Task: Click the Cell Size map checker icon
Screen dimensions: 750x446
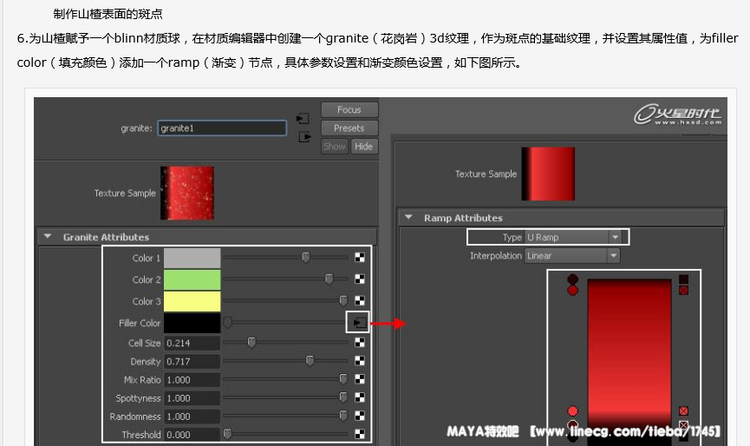Action: [x=359, y=343]
